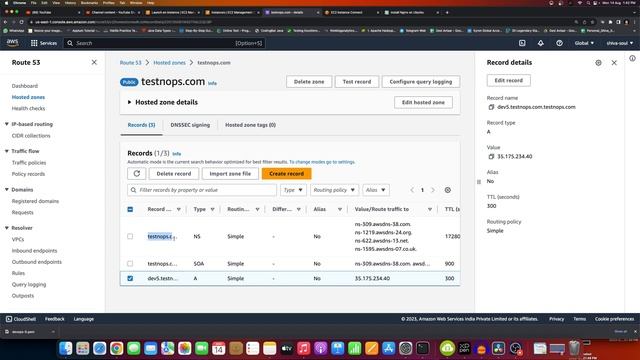Switch to the Records (3) tab
Image resolution: width=640 pixels, height=360 pixels.
141,125
